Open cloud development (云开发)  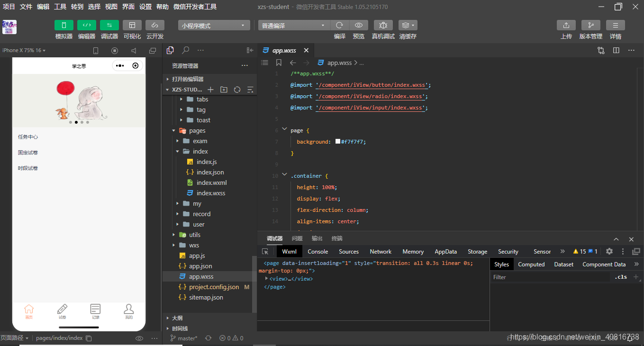click(155, 25)
